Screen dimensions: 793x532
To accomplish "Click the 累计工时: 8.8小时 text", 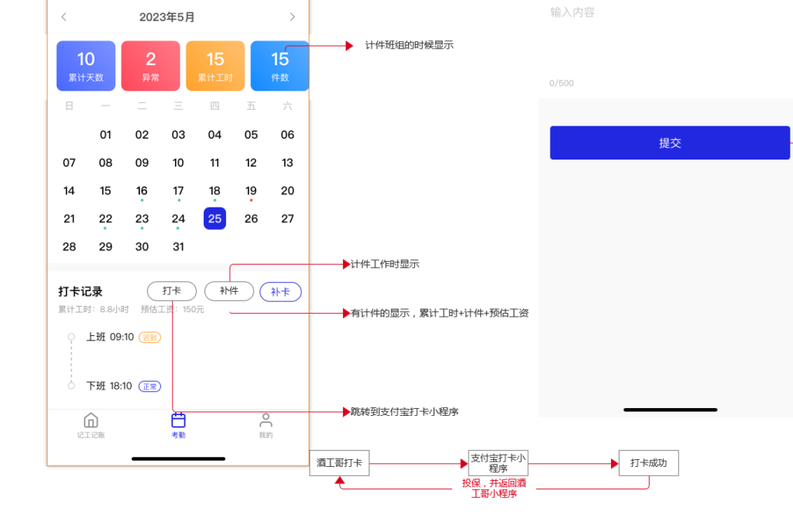I will [x=94, y=309].
